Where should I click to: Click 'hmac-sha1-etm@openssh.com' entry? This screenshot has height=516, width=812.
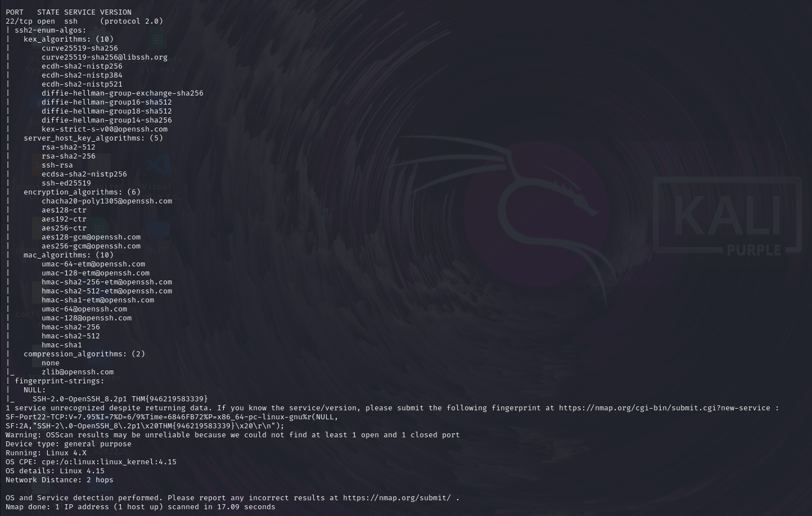click(98, 300)
